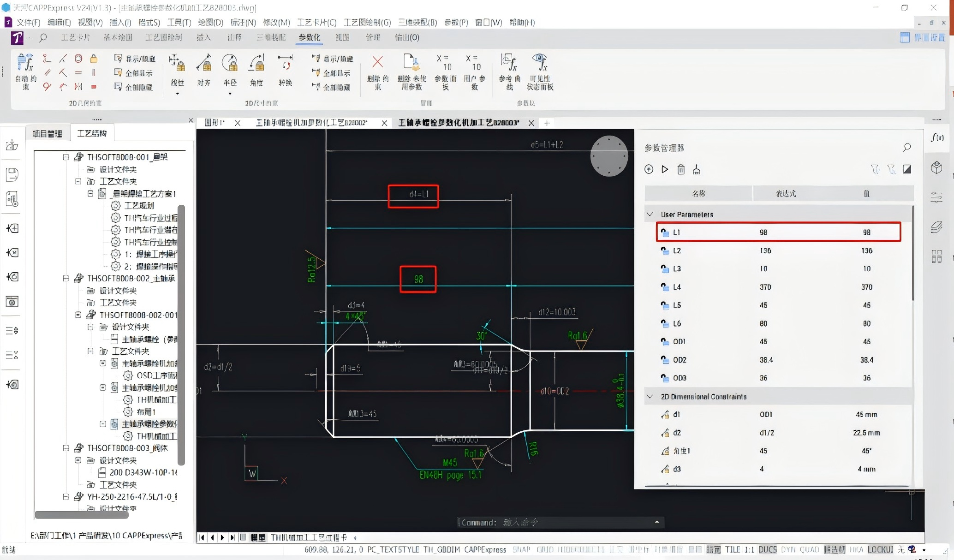
Task: Click the tree panel vertical scrollbar
Action: pyautogui.click(x=181, y=335)
